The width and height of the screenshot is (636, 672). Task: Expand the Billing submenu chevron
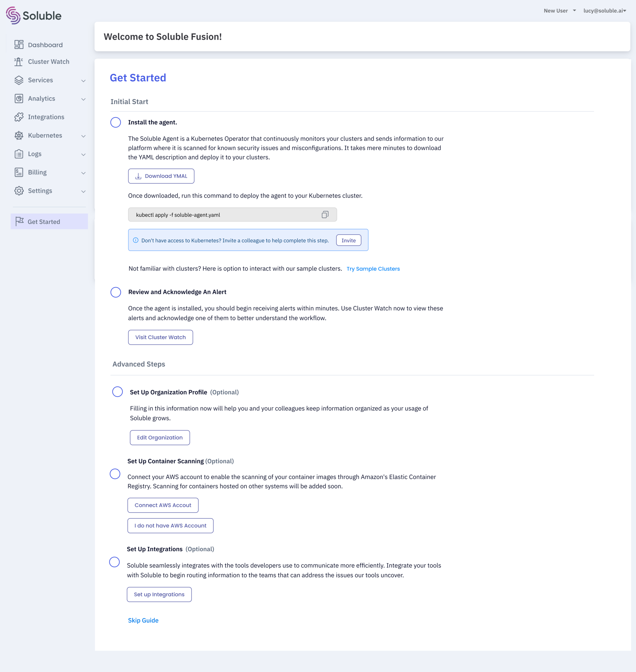click(x=83, y=173)
